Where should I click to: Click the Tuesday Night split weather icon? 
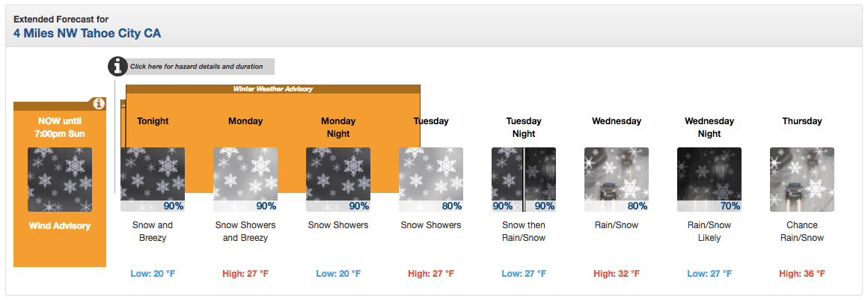524,180
